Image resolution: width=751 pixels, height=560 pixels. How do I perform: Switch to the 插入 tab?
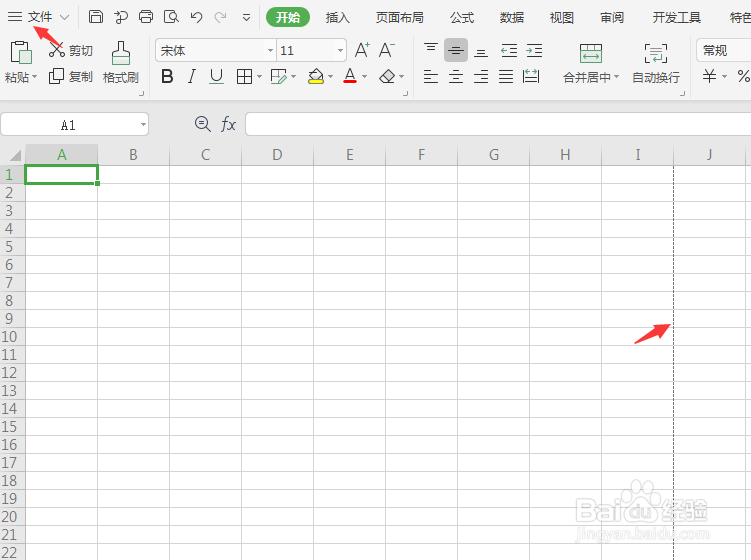pos(337,18)
